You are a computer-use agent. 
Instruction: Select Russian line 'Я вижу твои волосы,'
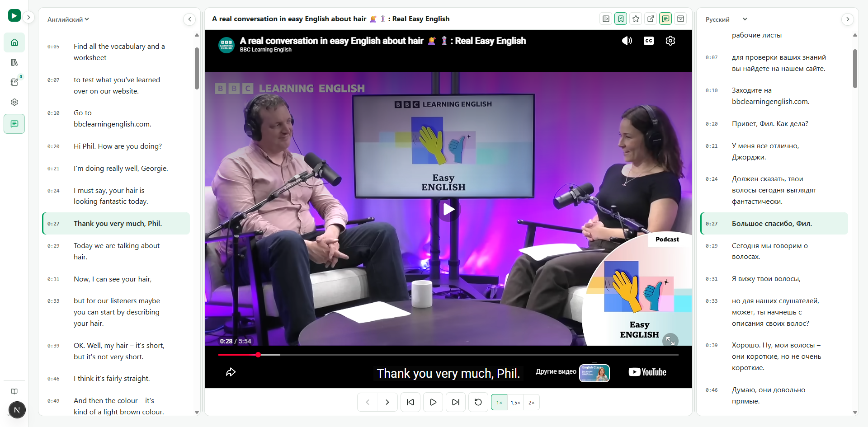(774, 279)
